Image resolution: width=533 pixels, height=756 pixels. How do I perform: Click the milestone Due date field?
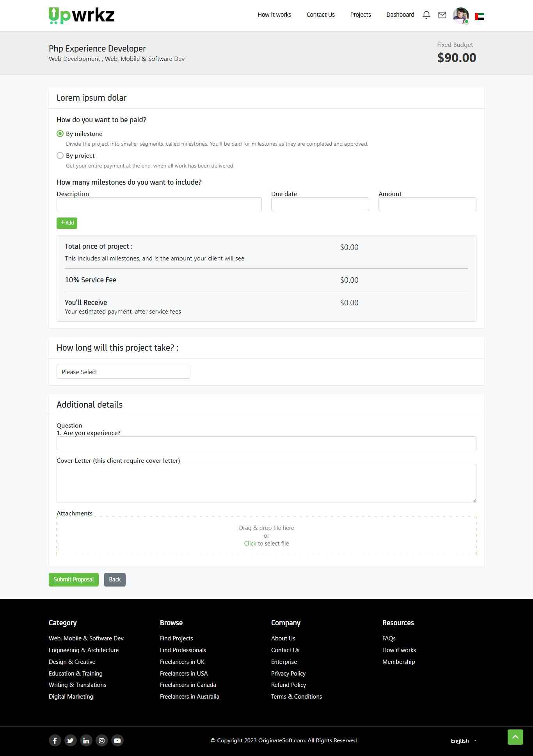[320, 204]
